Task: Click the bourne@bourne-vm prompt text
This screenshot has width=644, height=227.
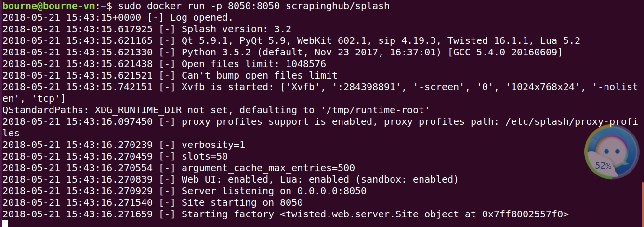Action: pyautogui.click(x=53, y=6)
